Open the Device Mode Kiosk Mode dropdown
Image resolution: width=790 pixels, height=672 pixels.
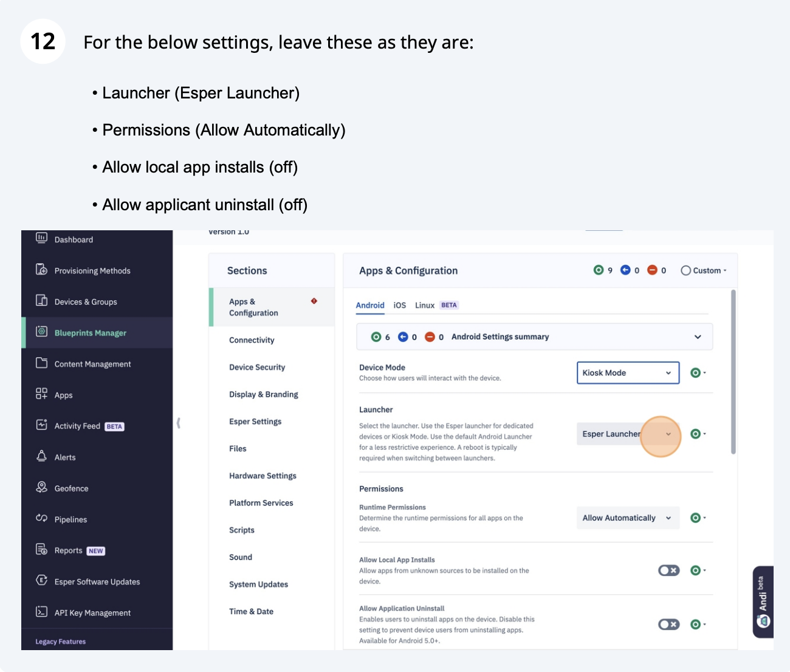(x=627, y=373)
